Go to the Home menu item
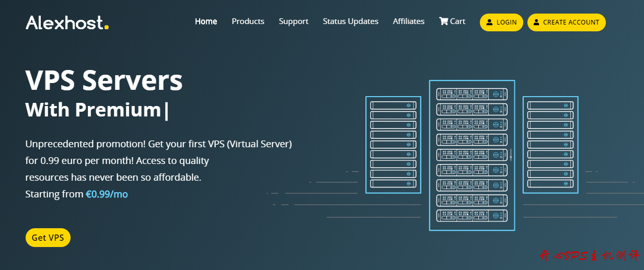The image size is (644, 270). [x=206, y=21]
